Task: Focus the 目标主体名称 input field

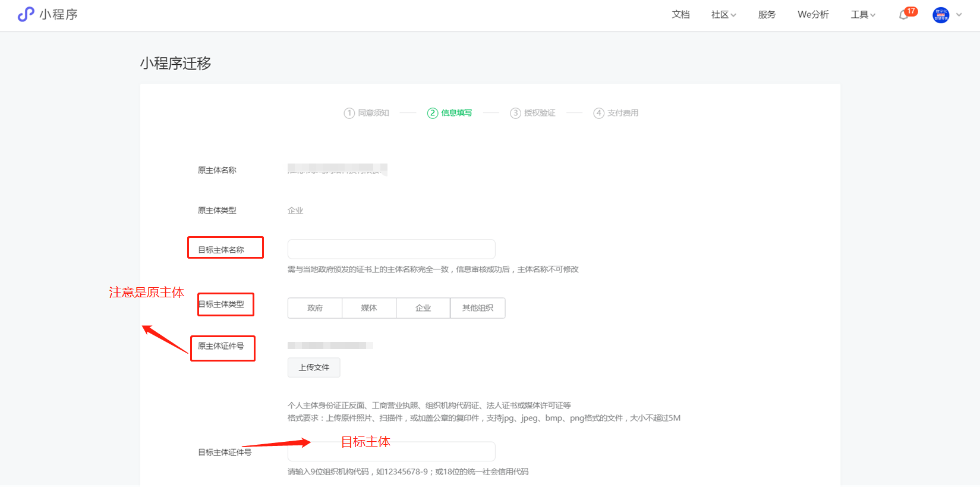Action: pyautogui.click(x=391, y=249)
